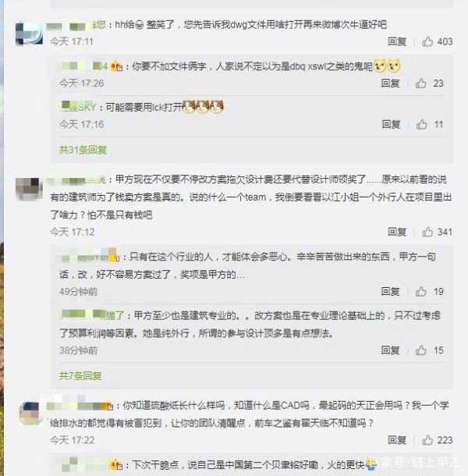Click thumbs-up on 23-like reply

(421, 83)
